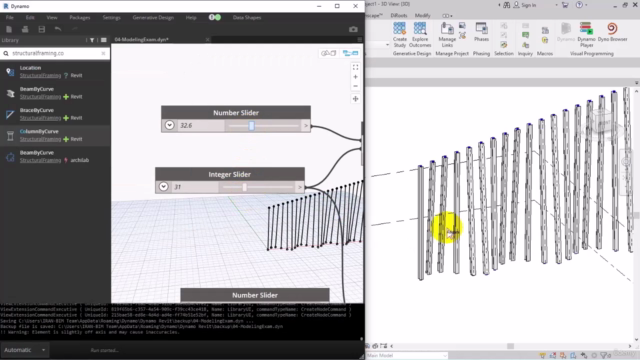Click the Undo icon in the Dynamo toolbar
Screen dimensions: 640x360
point(58,29)
